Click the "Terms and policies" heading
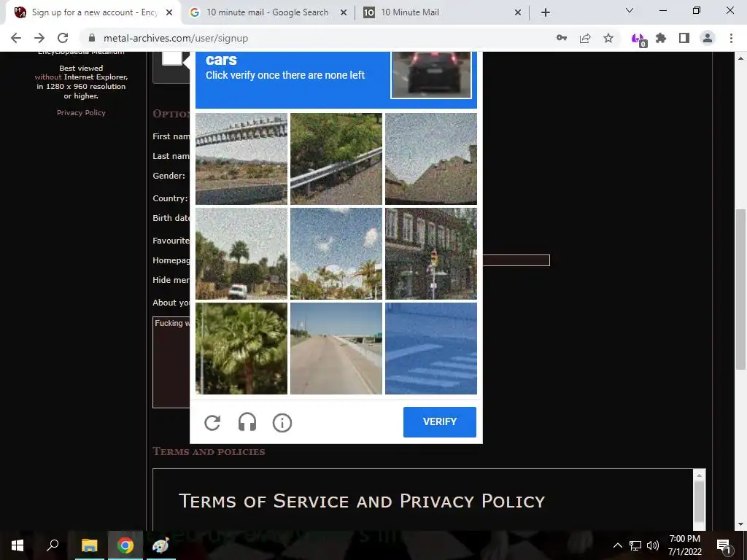 tap(209, 451)
